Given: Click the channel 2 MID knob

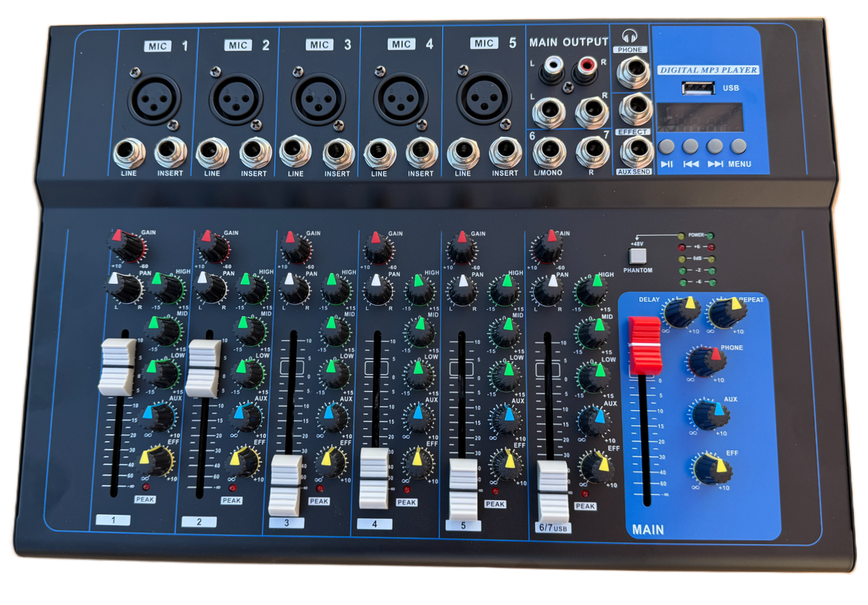Looking at the screenshot, I should 248,331.
